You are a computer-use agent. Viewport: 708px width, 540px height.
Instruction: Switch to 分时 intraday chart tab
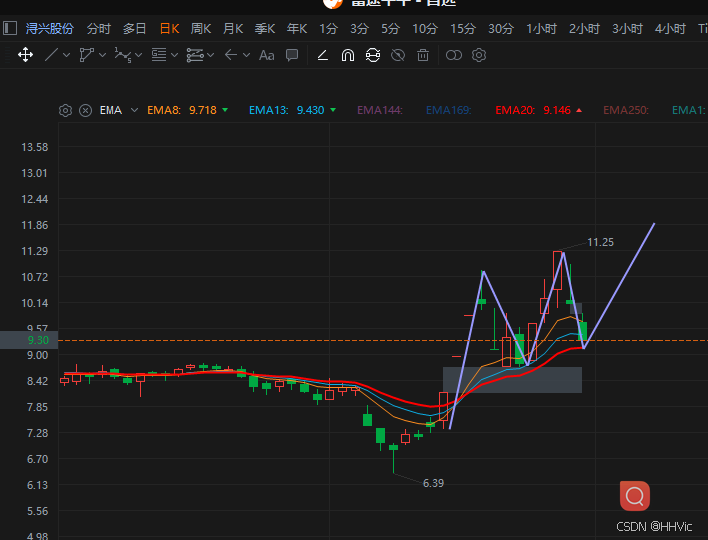98,28
